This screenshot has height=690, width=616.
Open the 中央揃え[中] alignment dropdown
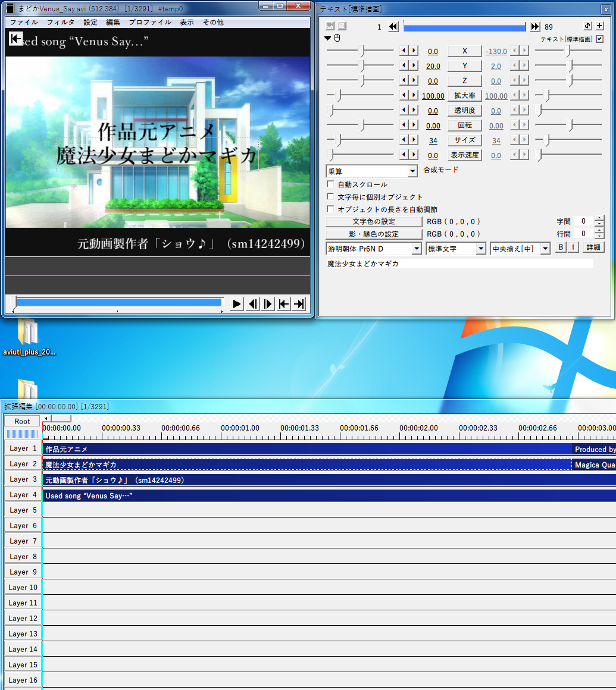(x=520, y=249)
